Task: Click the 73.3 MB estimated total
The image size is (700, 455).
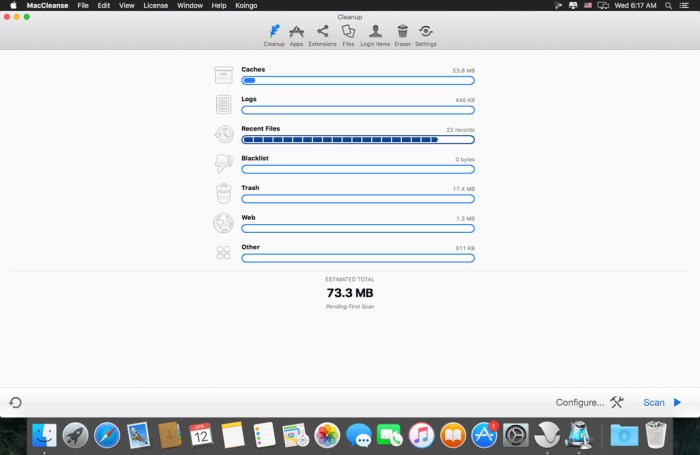Action: coord(350,293)
